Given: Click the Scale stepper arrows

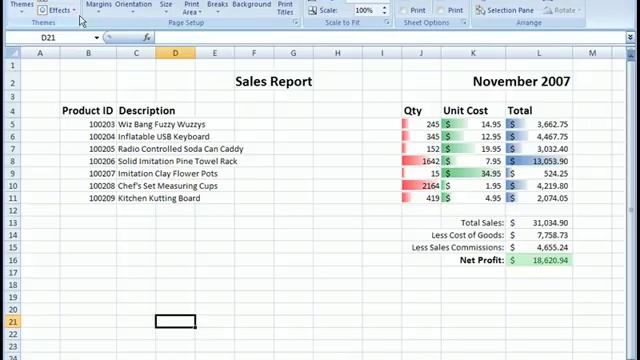Looking at the screenshot, I should (384, 10).
